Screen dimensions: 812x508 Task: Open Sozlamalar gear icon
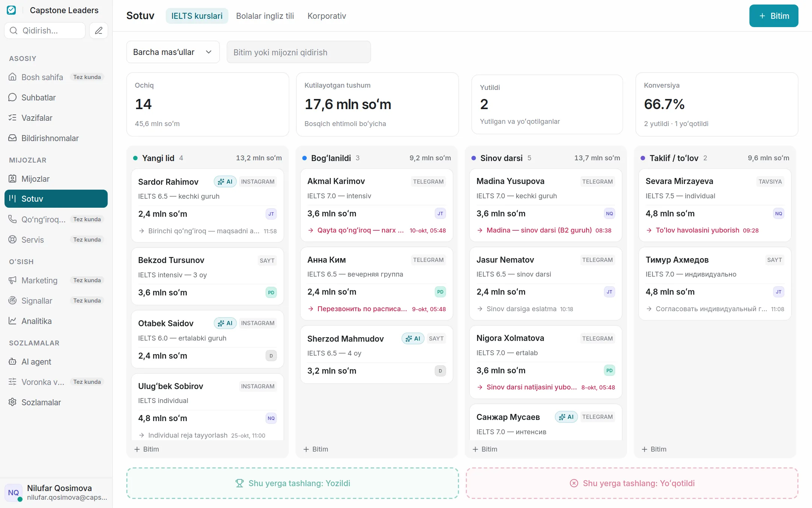tap(12, 402)
